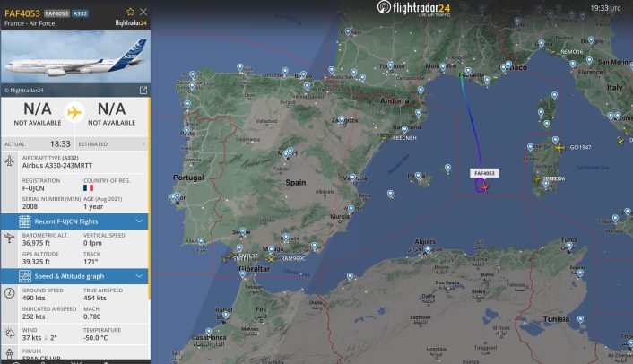Click the Recent F-UJCN flights calendar icon
Viewport: 633px width, 364px height.
coord(24,221)
